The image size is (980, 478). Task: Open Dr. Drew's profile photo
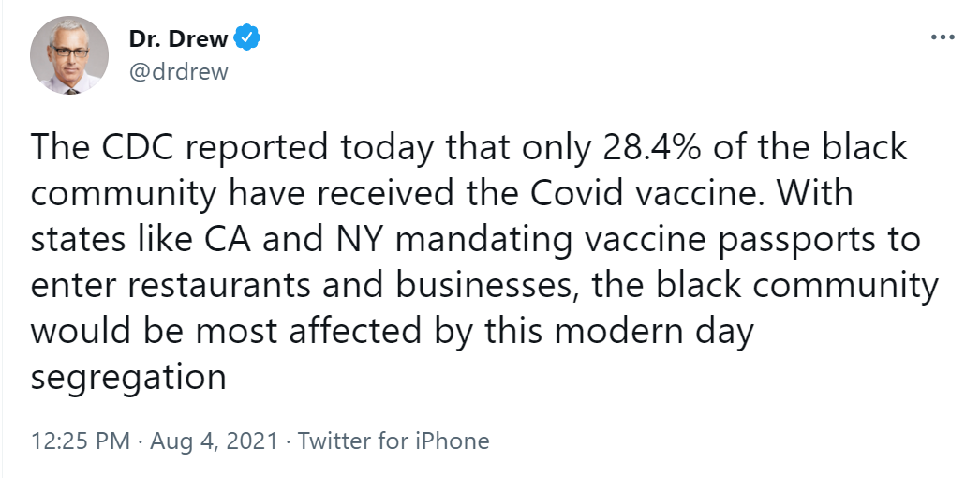coord(70,54)
